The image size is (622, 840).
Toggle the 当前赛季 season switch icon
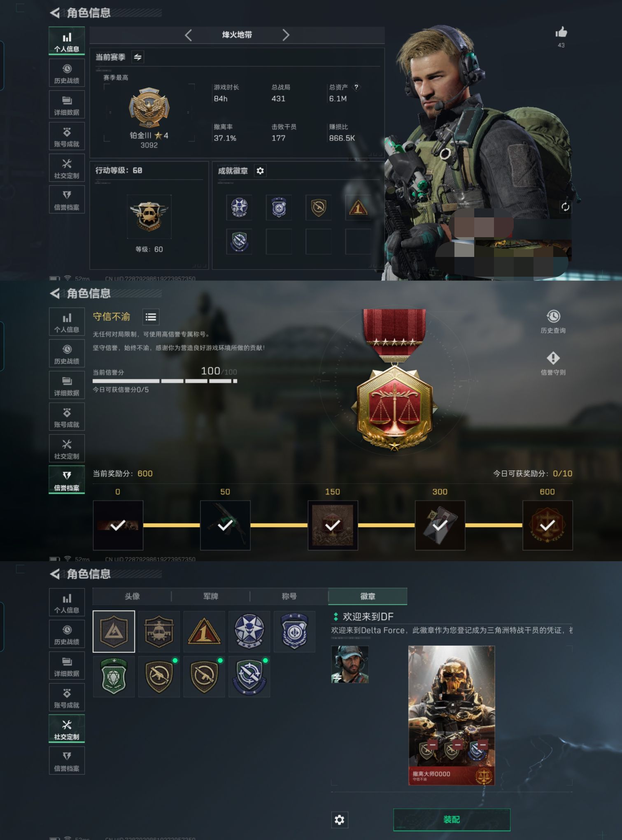tap(137, 57)
